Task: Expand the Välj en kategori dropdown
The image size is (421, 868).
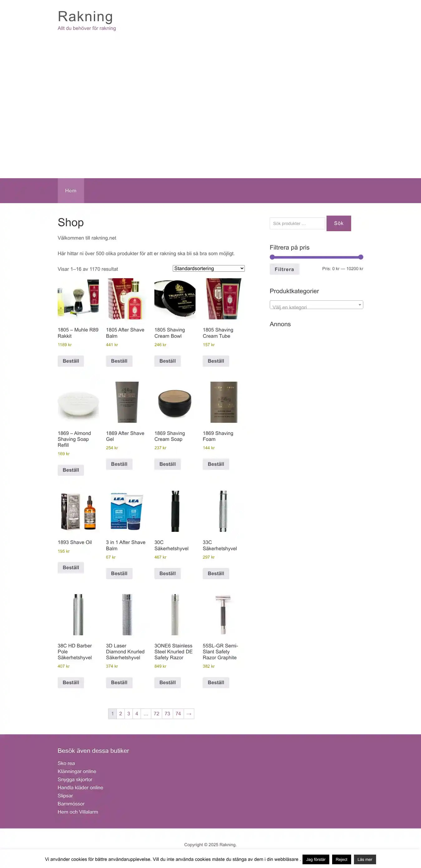Action: (316, 305)
